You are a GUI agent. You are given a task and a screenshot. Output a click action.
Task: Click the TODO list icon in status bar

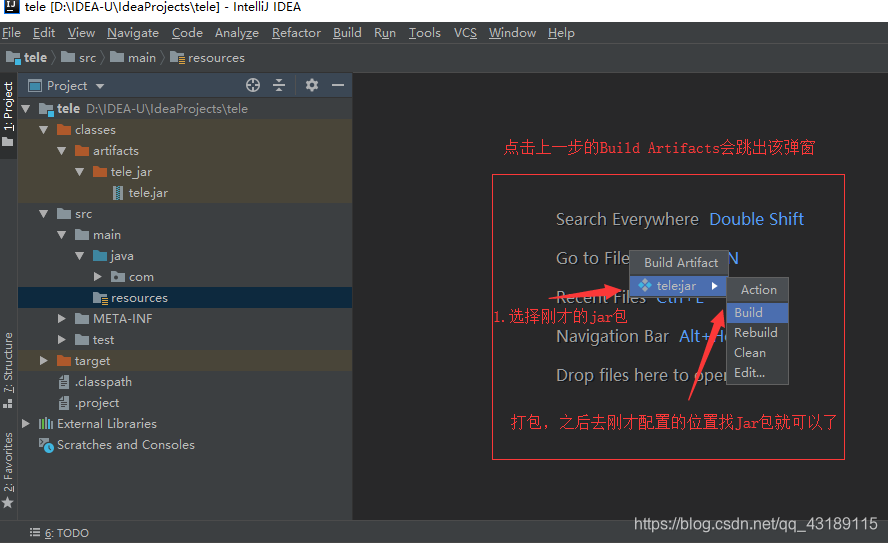point(35,533)
